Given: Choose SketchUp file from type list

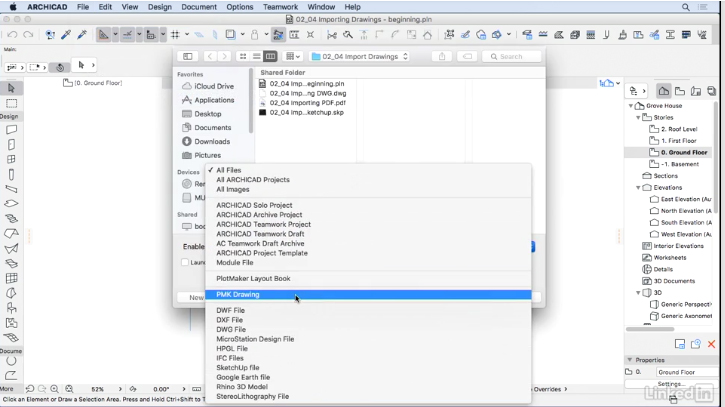Looking at the screenshot, I should [369, 368].
